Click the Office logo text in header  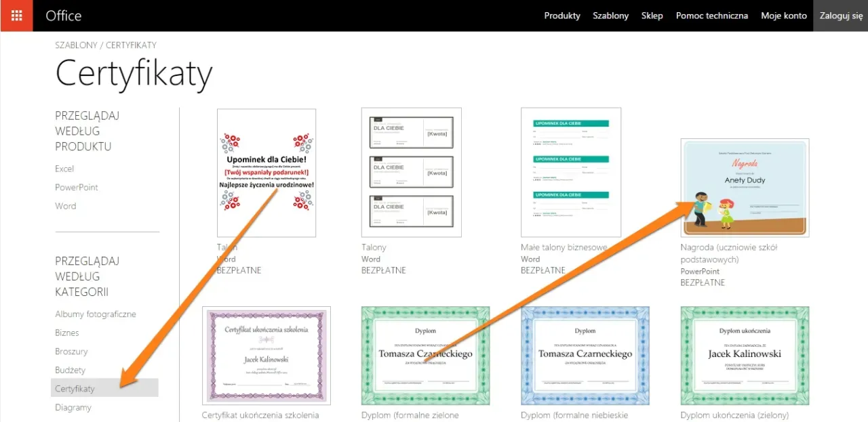63,16
